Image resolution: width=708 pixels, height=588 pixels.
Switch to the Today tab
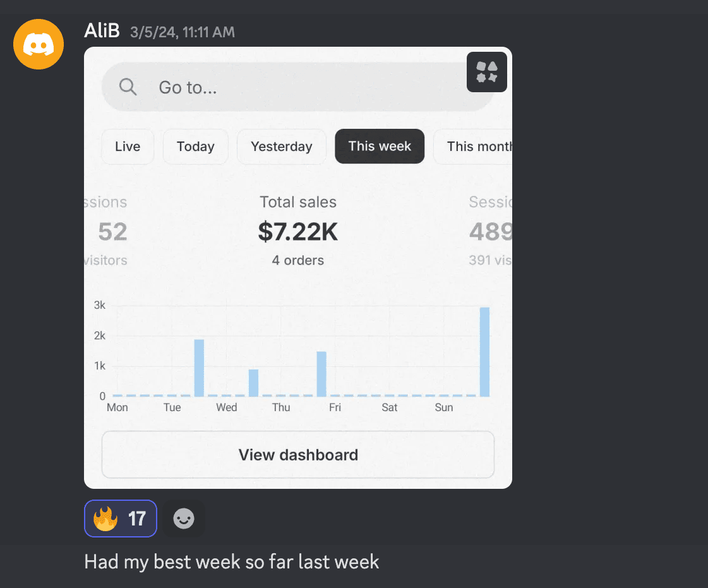coord(195,147)
